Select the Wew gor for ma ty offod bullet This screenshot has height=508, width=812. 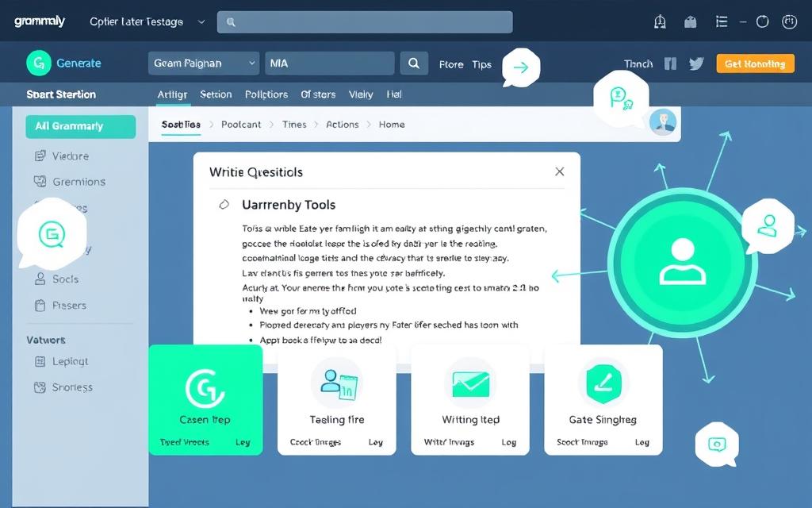click(x=308, y=311)
